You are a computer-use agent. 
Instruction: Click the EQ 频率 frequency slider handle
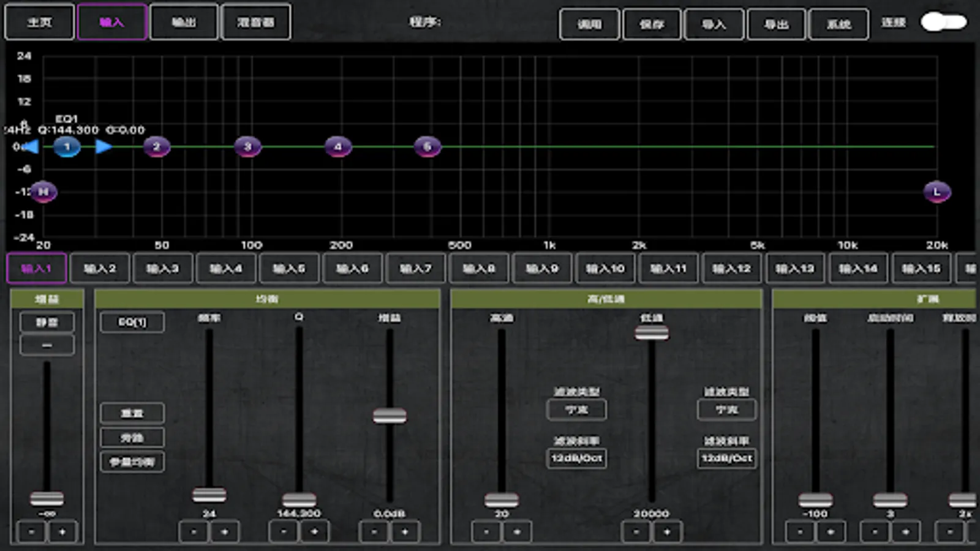point(209,494)
